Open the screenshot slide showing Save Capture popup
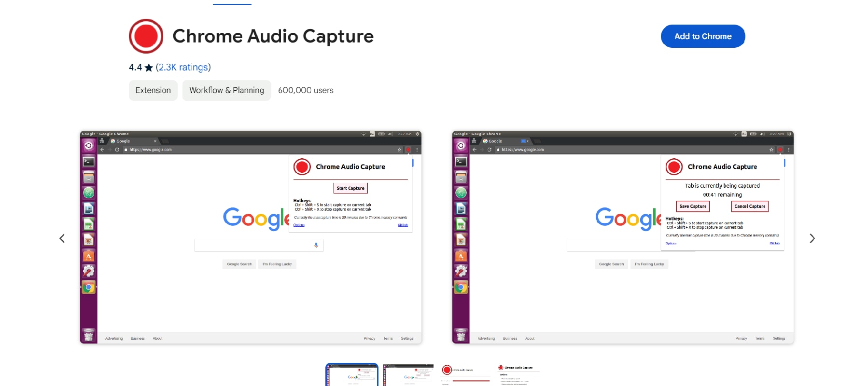 tap(623, 237)
